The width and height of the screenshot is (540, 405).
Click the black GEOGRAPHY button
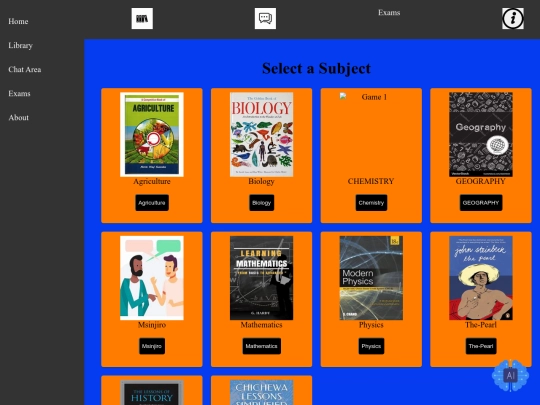point(481,203)
